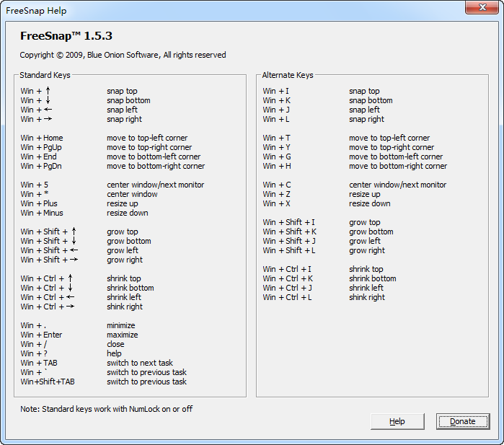This screenshot has height=445, width=504.
Task: Click the 'Win + ?' shortcut text
Action: [34, 353]
